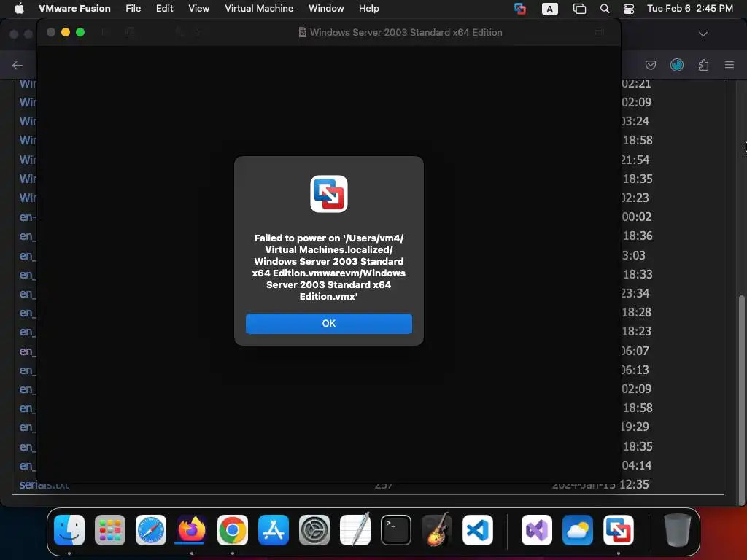Click the VMware Fusion logo in the dialog
Screen dimensions: 747x560
[x=329, y=194]
